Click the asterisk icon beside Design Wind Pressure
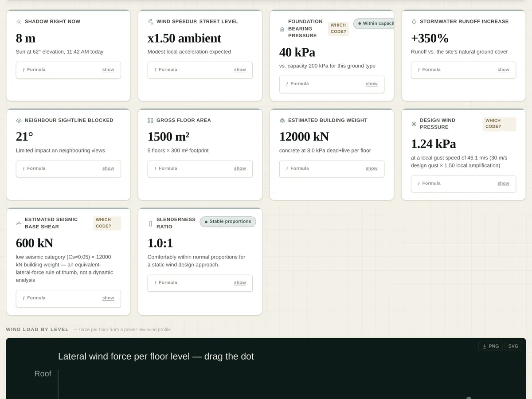 coord(414,124)
